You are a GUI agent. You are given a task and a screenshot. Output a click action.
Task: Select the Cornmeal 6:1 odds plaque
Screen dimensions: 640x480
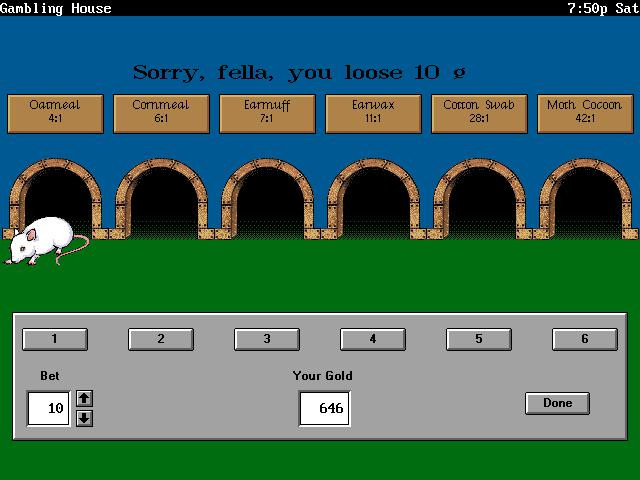click(x=161, y=114)
